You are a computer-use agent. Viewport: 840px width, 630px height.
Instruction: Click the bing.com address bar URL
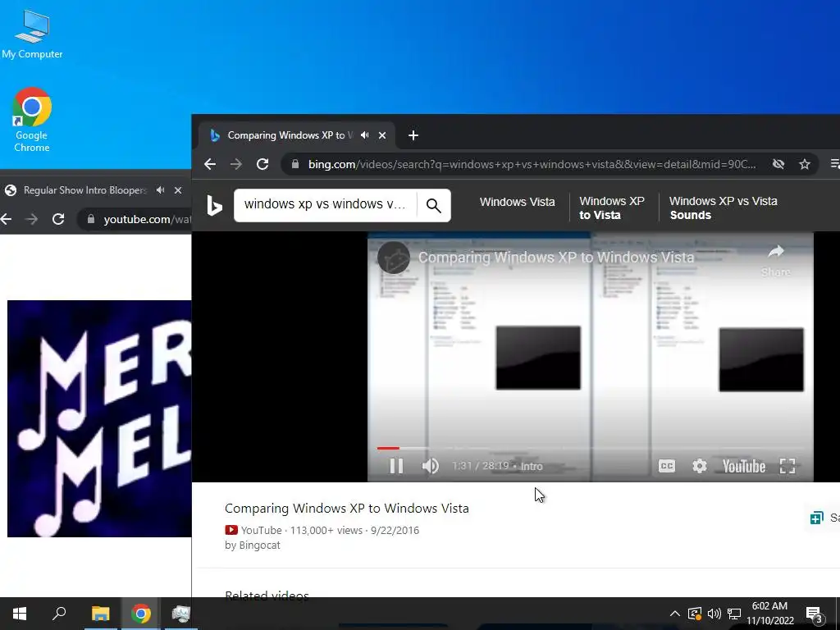click(532, 164)
